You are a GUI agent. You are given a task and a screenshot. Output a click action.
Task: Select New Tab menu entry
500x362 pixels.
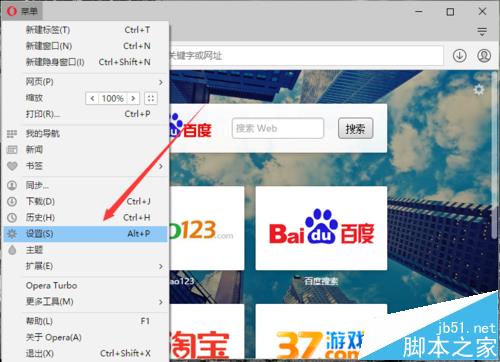[86, 30]
